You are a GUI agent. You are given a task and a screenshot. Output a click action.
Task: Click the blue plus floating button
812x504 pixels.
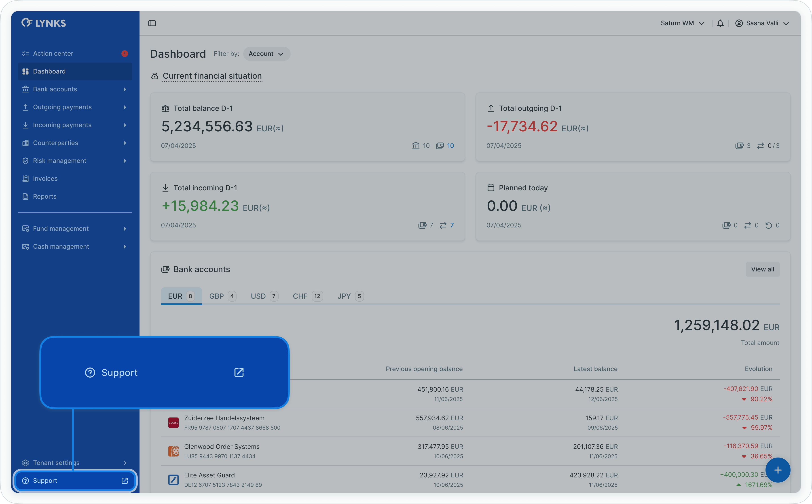778,470
